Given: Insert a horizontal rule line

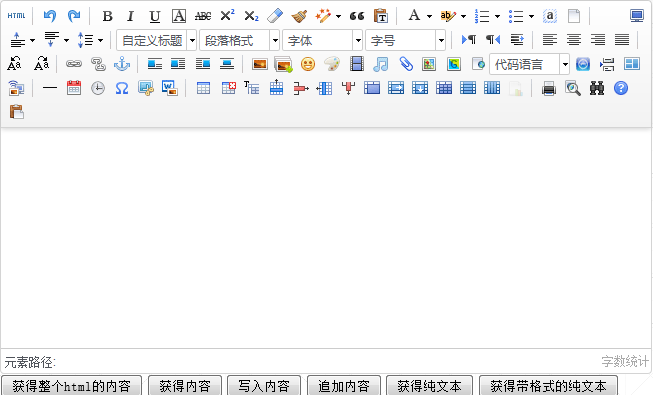Looking at the screenshot, I should click(50, 88).
